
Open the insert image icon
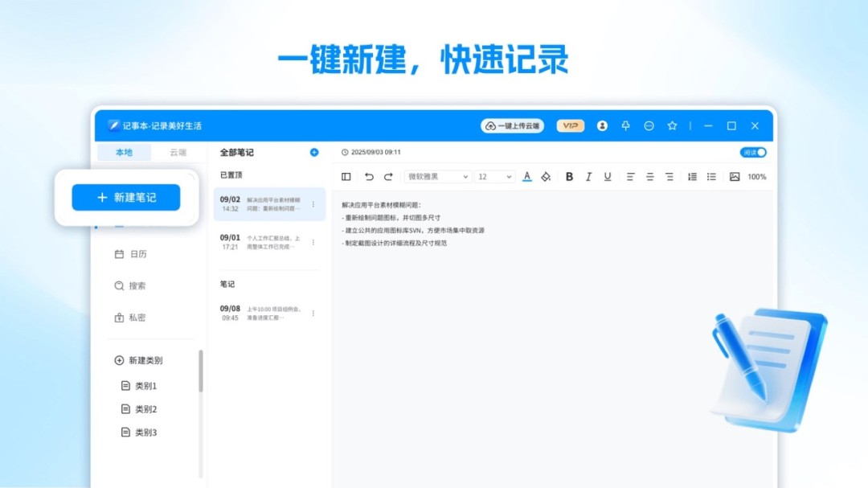pyautogui.click(x=734, y=177)
